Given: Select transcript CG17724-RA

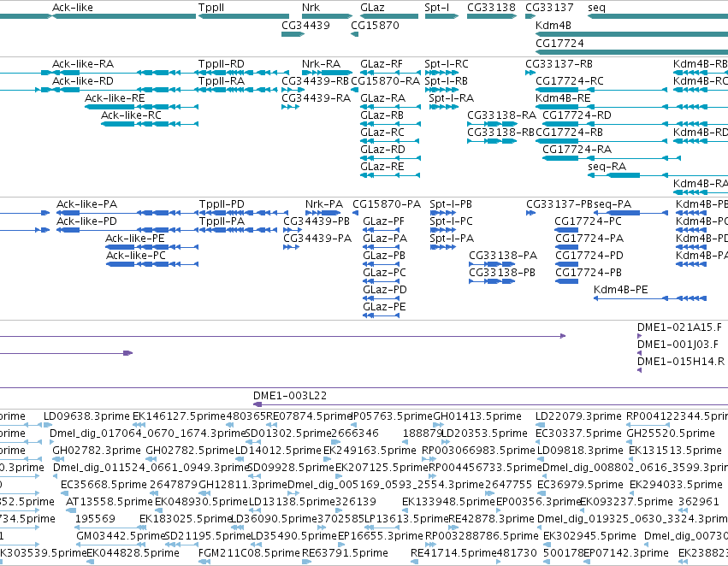Looking at the screenshot, I should click(x=577, y=150).
